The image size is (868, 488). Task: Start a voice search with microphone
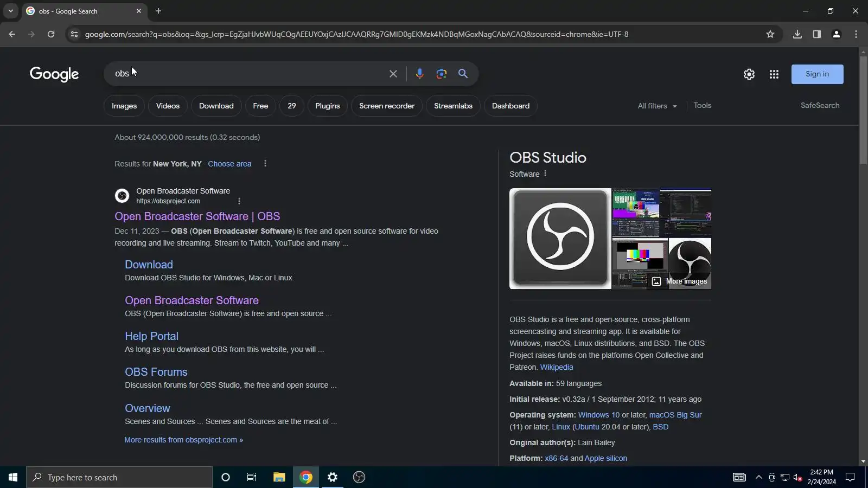tap(420, 74)
